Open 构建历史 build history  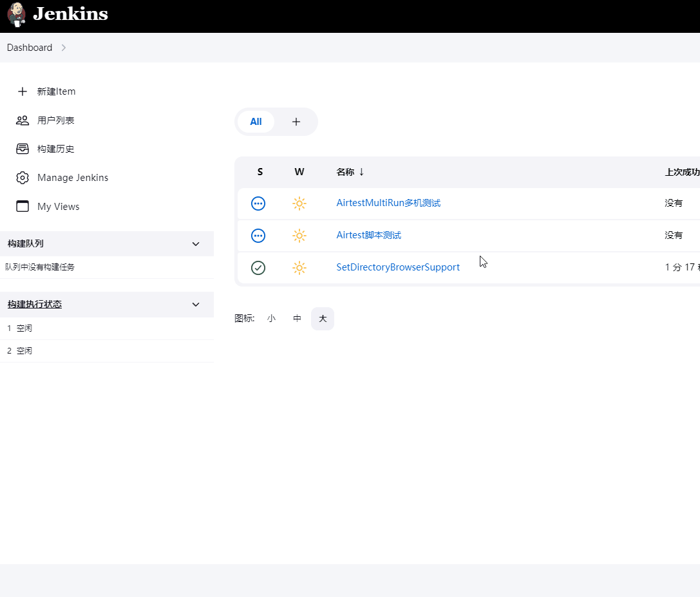[x=56, y=149]
